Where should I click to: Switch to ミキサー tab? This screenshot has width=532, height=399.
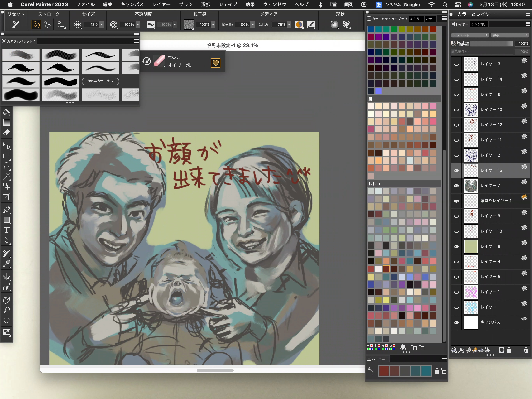(x=417, y=19)
